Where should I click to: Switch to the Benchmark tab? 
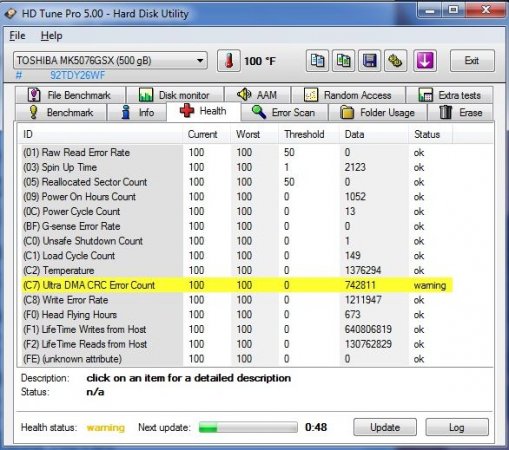[61, 112]
